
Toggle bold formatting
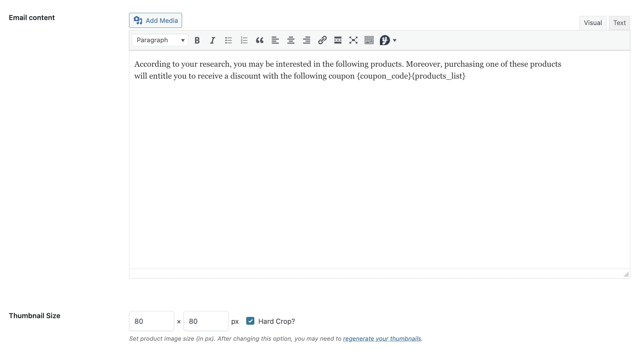point(197,40)
